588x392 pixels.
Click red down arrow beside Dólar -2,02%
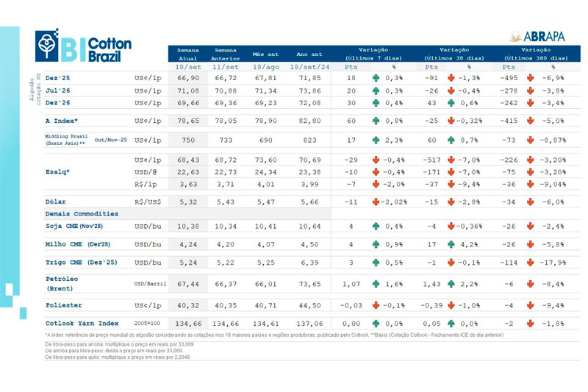376,202
